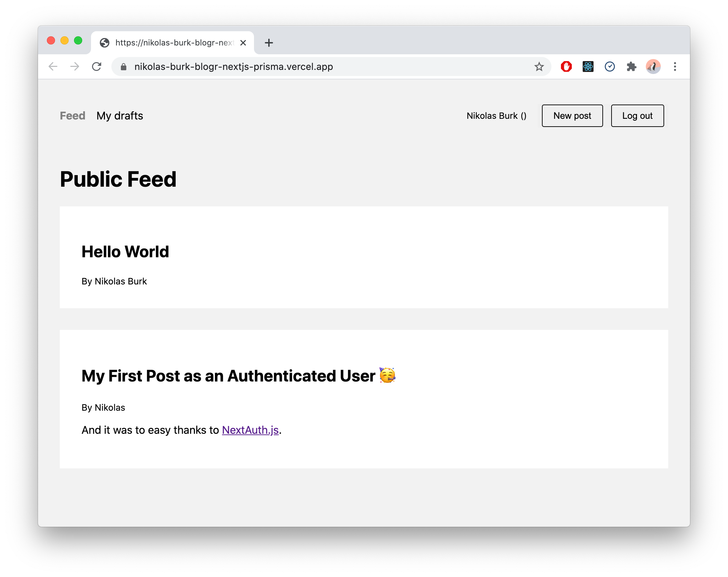Viewport: 728px width, 577px height.
Task: Open the red ad blocker extension
Action: click(x=566, y=67)
